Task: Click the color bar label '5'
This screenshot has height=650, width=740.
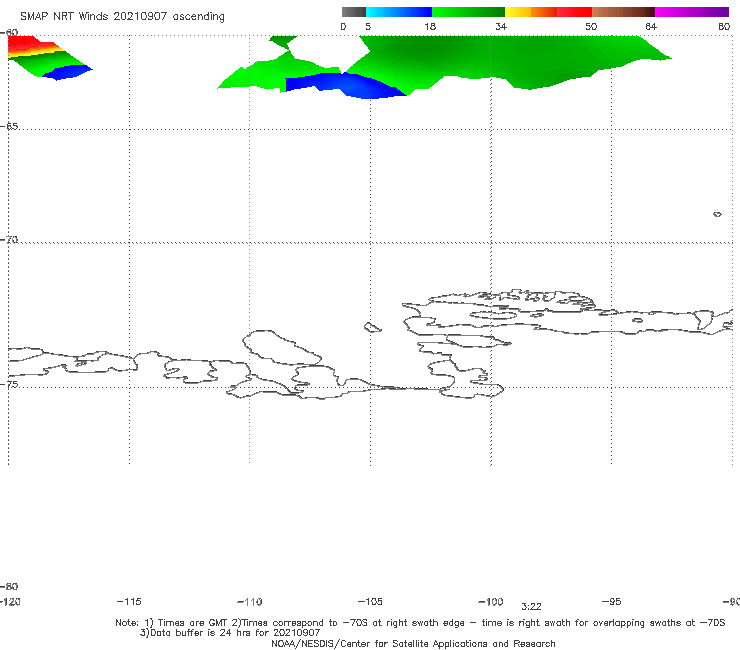Action: pos(368,26)
